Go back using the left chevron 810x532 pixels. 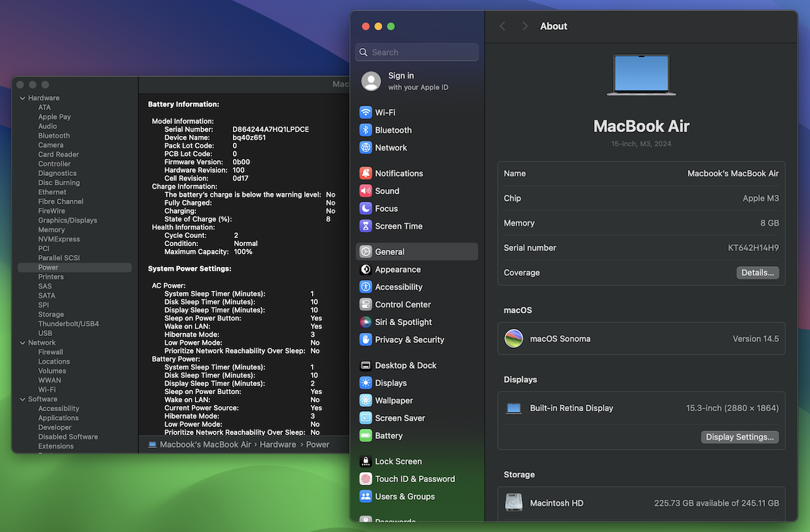click(x=503, y=26)
